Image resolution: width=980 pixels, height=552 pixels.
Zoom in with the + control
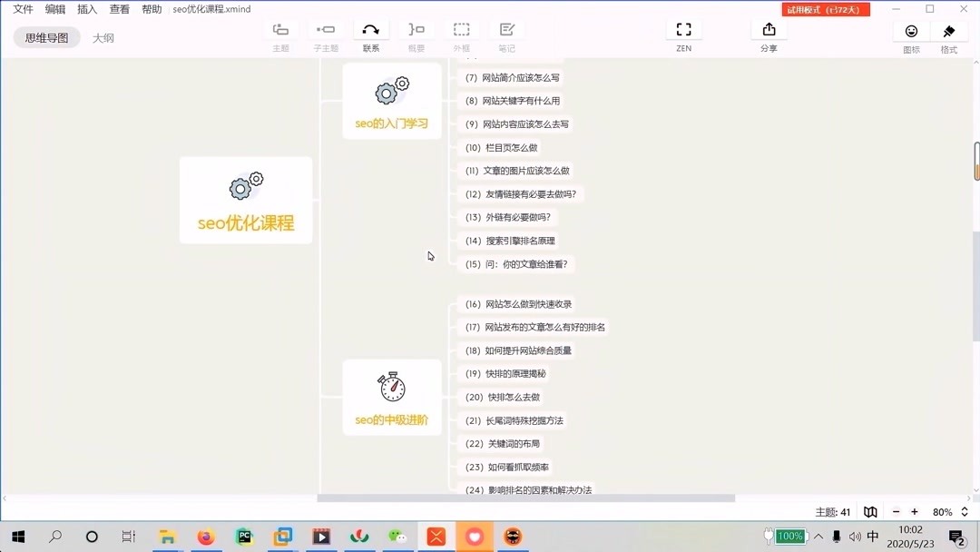(x=914, y=511)
